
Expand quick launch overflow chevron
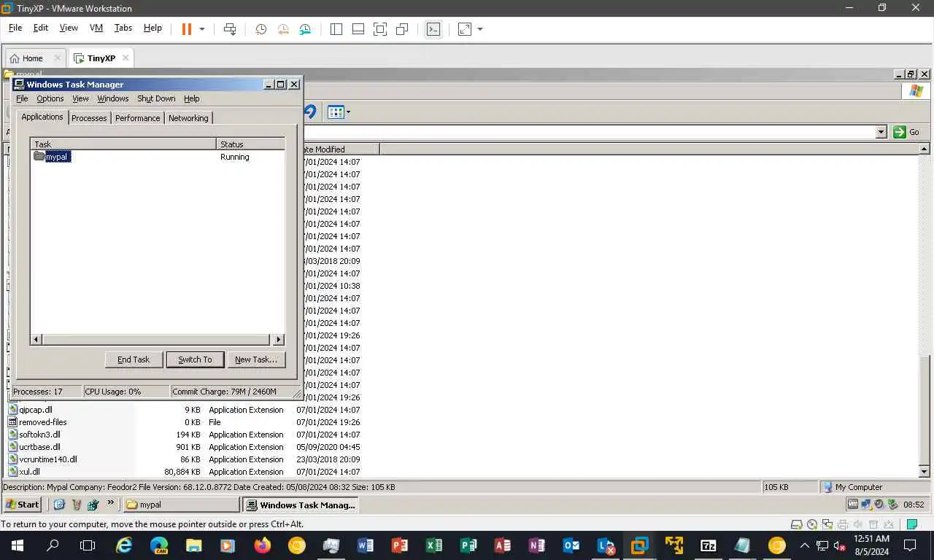[x=111, y=502]
